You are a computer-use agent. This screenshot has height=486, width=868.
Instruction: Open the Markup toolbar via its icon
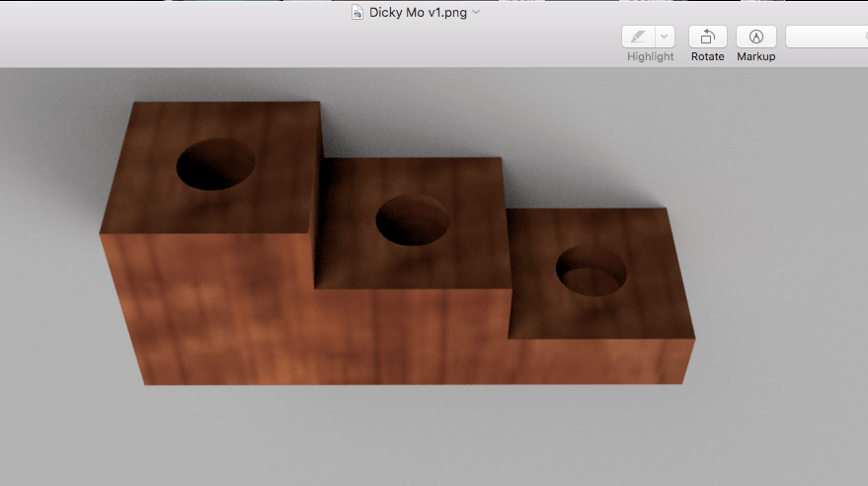point(756,37)
